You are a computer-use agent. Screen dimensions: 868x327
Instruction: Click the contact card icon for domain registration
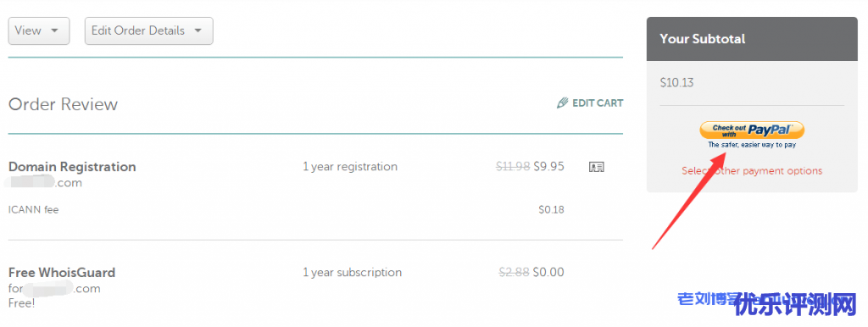596,167
